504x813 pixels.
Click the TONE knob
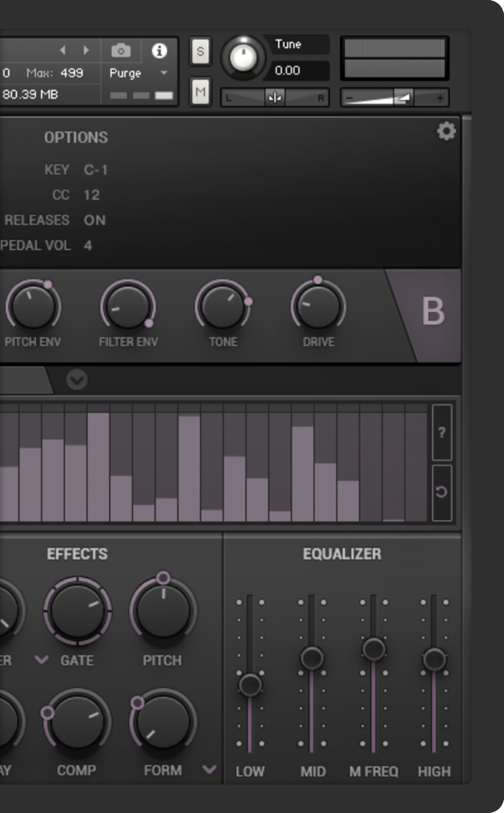click(223, 307)
